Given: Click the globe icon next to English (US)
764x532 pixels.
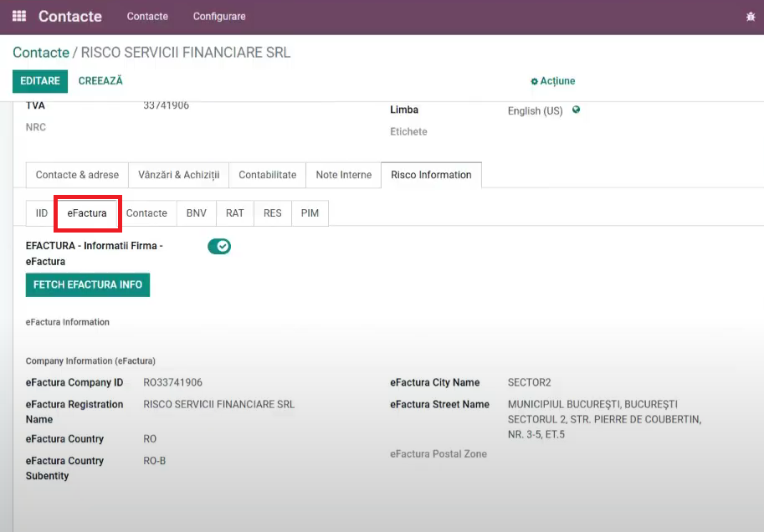Looking at the screenshot, I should click(576, 110).
